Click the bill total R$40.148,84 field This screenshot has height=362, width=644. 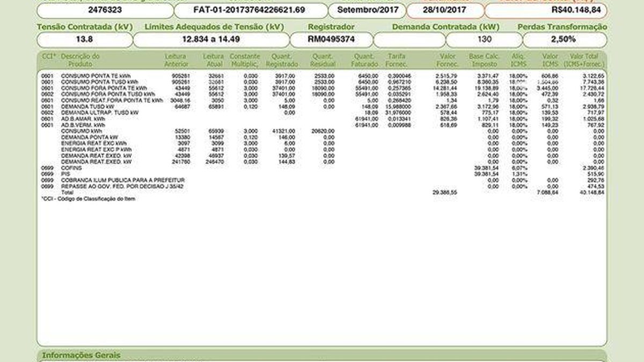pyautogui.click(x=545, y=11)
